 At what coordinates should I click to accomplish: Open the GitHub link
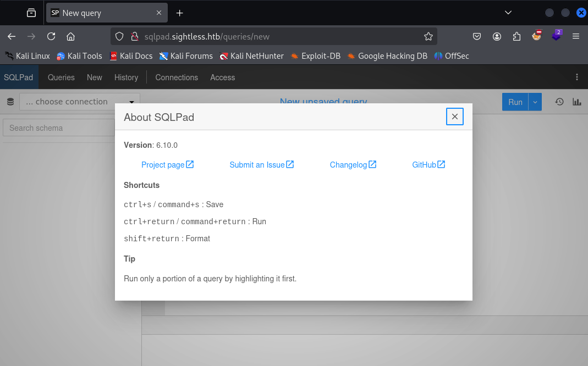click(428, 165)
